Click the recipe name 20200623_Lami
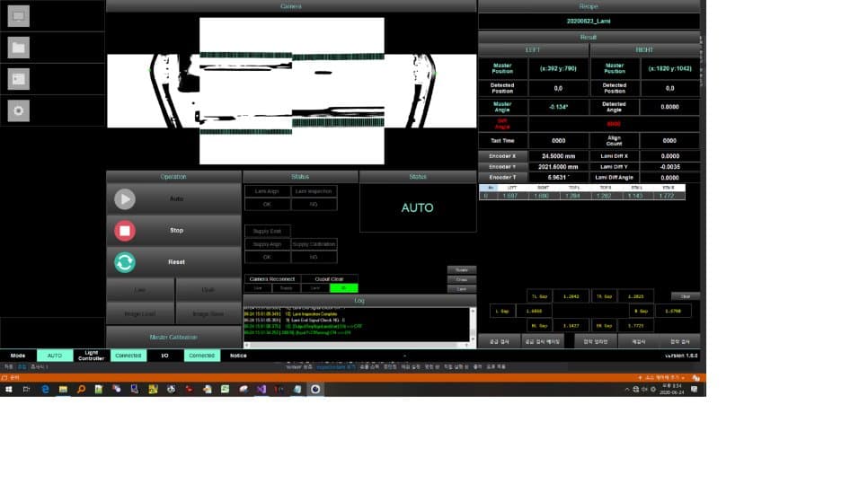Viewport: 868px width, 484px height. pyautogui.click(x=589, y=21)
